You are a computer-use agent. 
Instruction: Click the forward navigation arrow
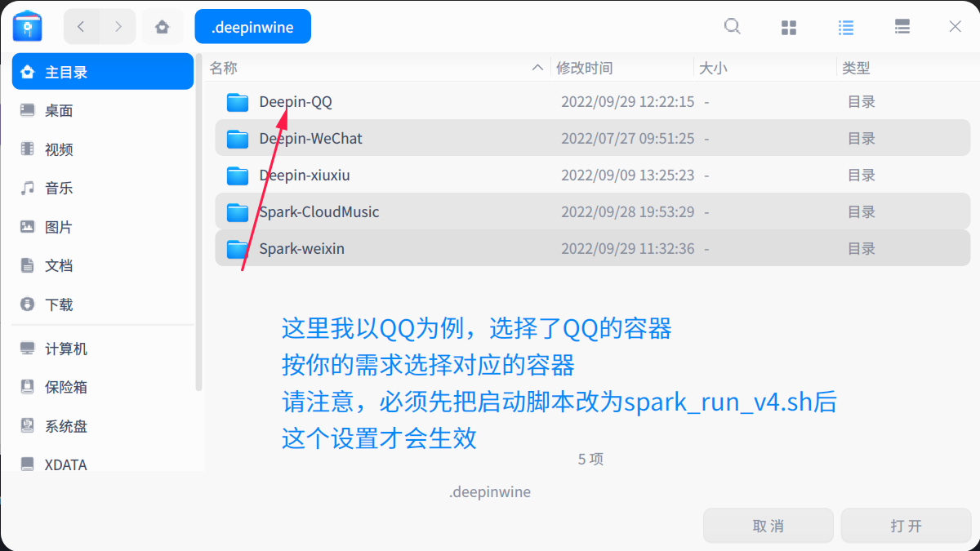point(120,26)
